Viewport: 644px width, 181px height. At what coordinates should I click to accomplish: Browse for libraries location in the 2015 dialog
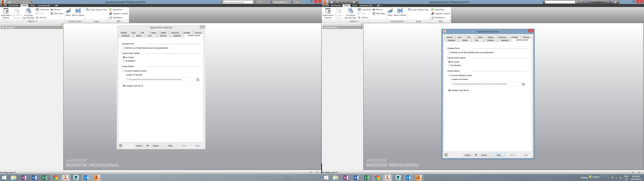[x=523, y=84]
